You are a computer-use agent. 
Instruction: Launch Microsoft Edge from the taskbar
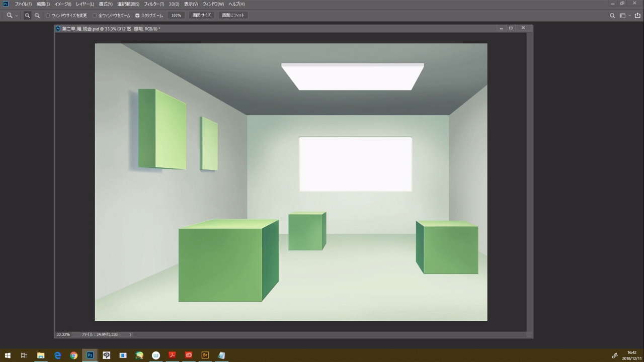[57, 355]
